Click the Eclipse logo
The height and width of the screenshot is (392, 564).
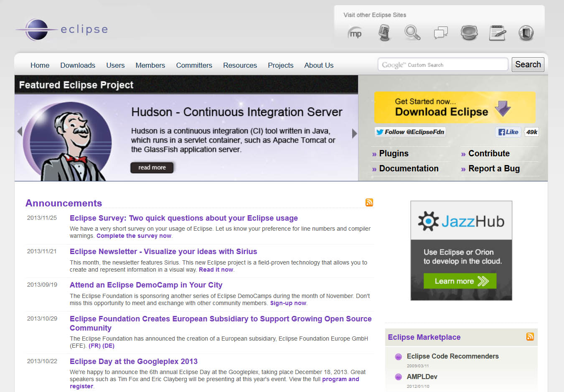(x=62, y=29)
